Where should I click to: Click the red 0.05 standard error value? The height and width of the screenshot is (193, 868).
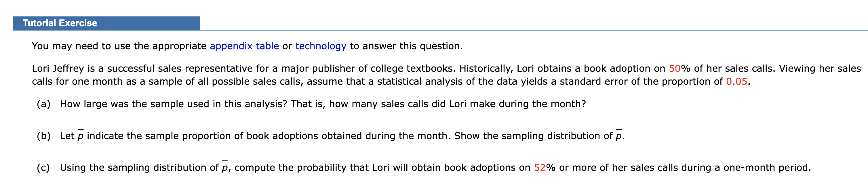tap(736, 81)
